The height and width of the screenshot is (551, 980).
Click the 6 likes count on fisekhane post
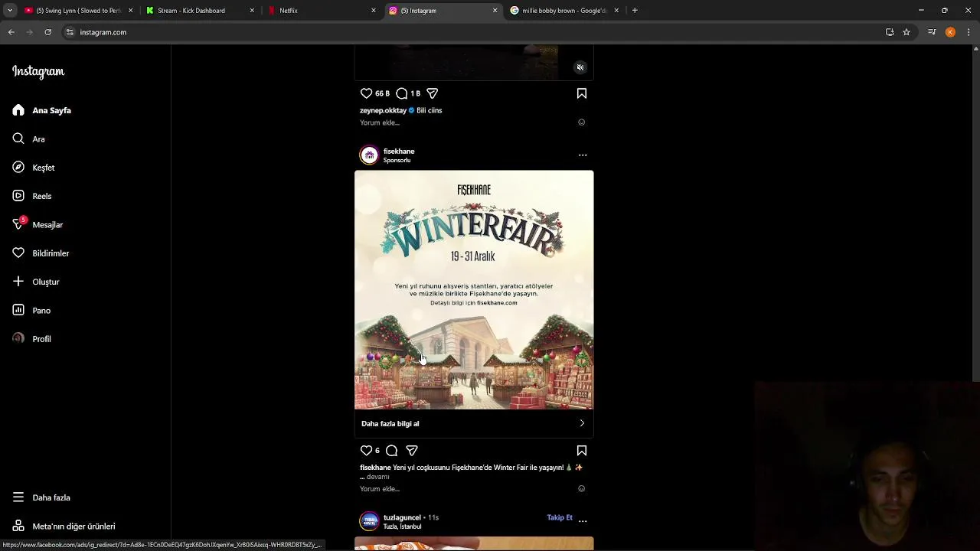tap(377, 451)
